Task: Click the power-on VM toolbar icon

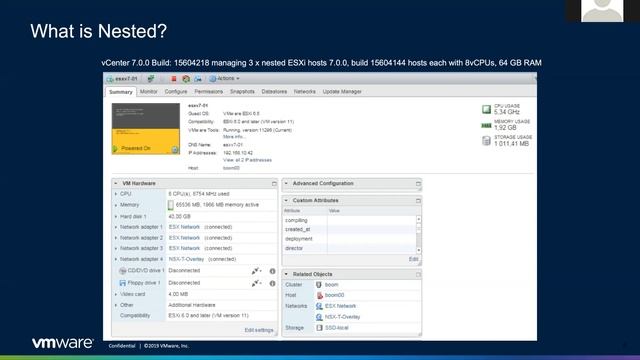Action: point(151,78)
